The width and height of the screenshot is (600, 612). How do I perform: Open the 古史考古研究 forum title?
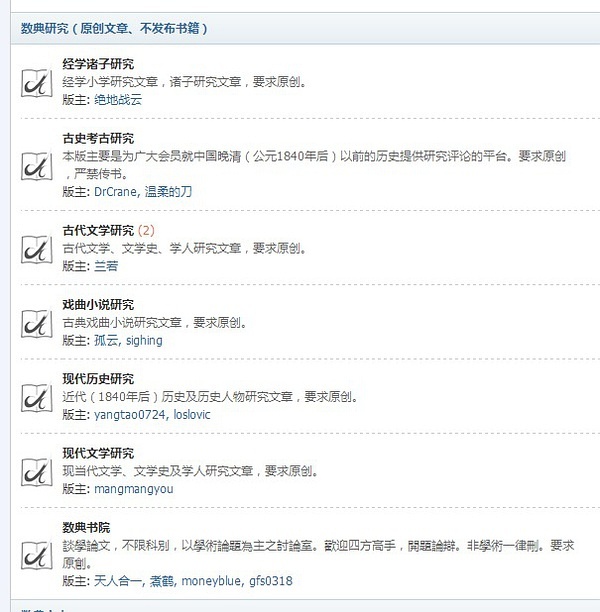[98, 139]
